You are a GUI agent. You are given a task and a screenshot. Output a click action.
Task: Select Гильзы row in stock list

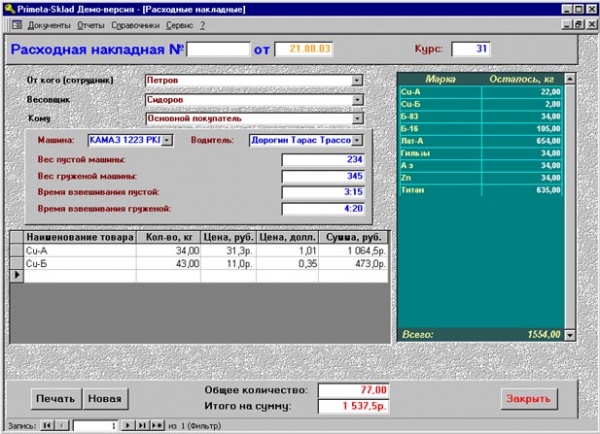[480, 153]
